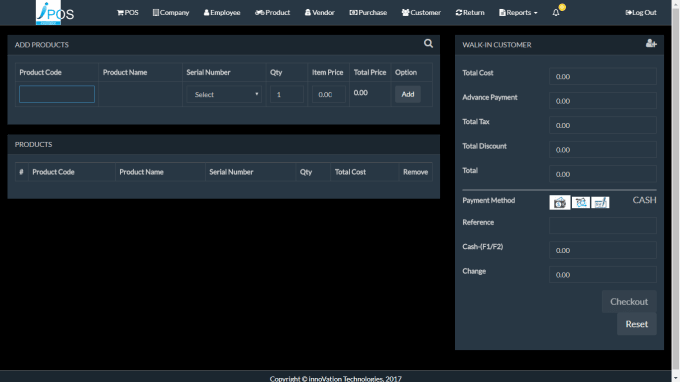The image size is (680, 382).
Task: Click the WALK-IN CUSTOMER panel title
Action: (497, 45)
